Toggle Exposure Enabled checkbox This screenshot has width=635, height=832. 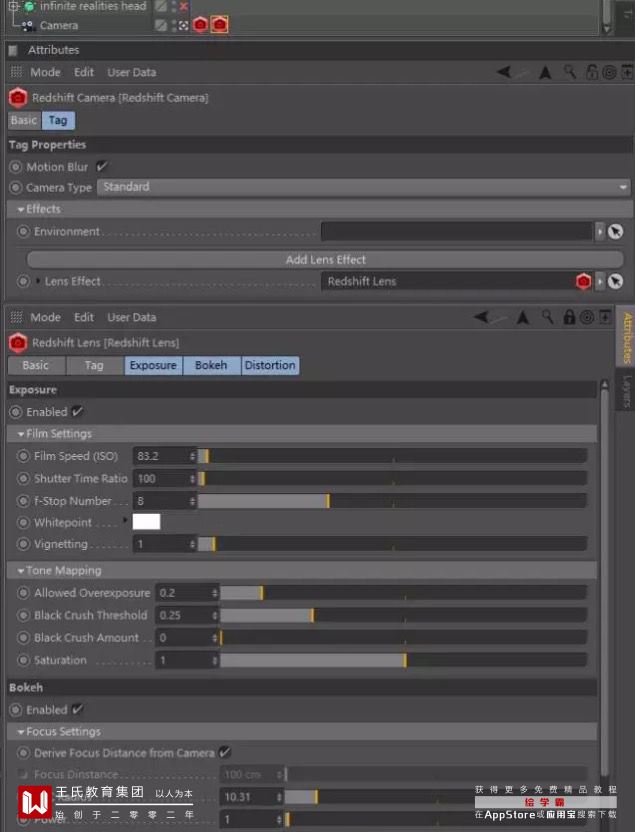click(x=77, y=412)
